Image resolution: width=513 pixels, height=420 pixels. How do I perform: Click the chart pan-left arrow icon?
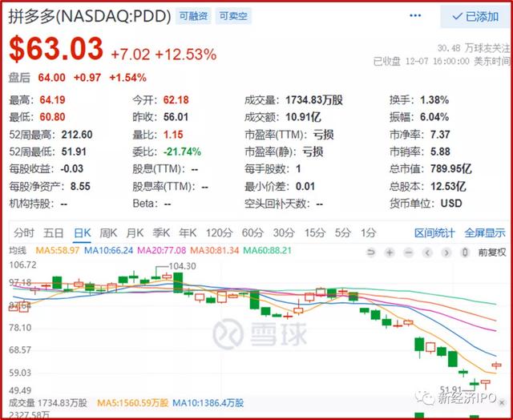click(x=427, y=252)
